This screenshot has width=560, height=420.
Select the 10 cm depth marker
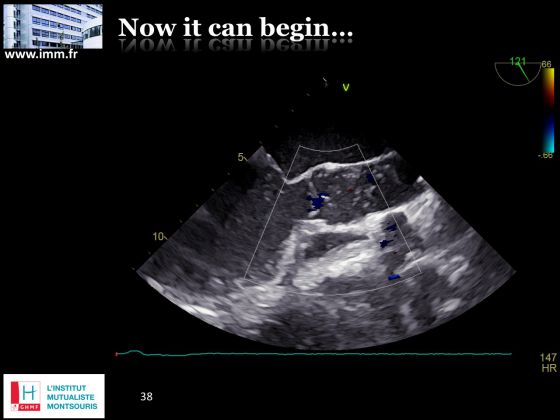point(159,236)
